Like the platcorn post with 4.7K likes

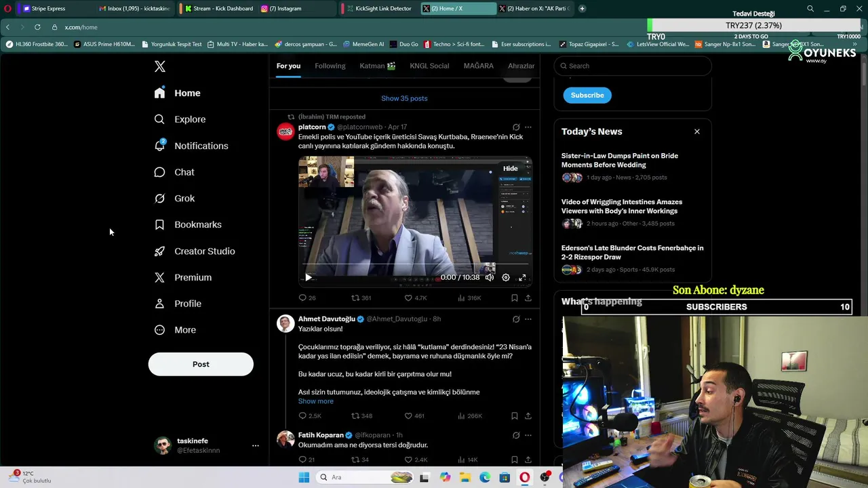pyautogui.click(x=408, y=298)
